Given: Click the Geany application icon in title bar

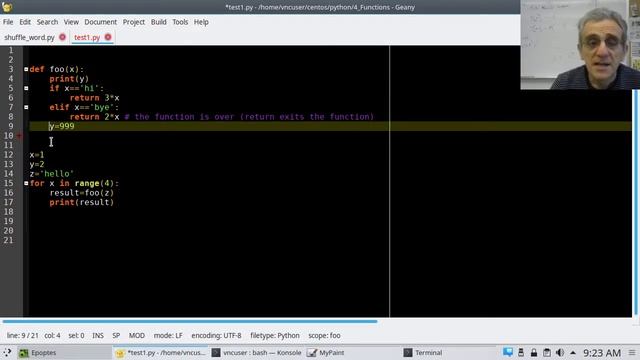Looking at the screenshot, I should click(7, 7).
